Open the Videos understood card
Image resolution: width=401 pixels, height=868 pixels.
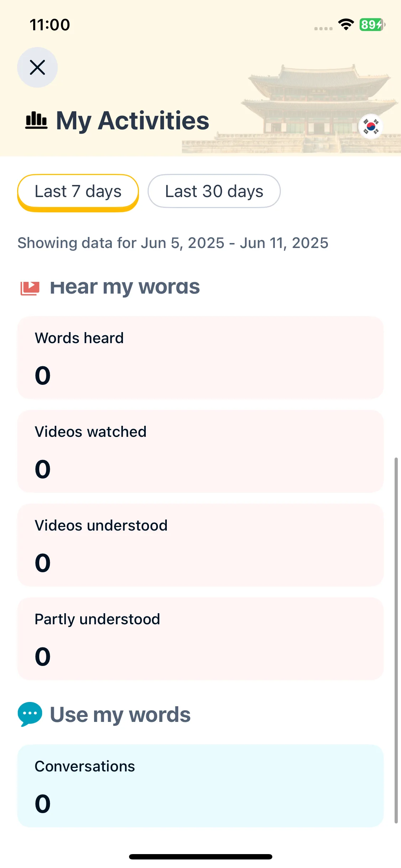[200, 545]
